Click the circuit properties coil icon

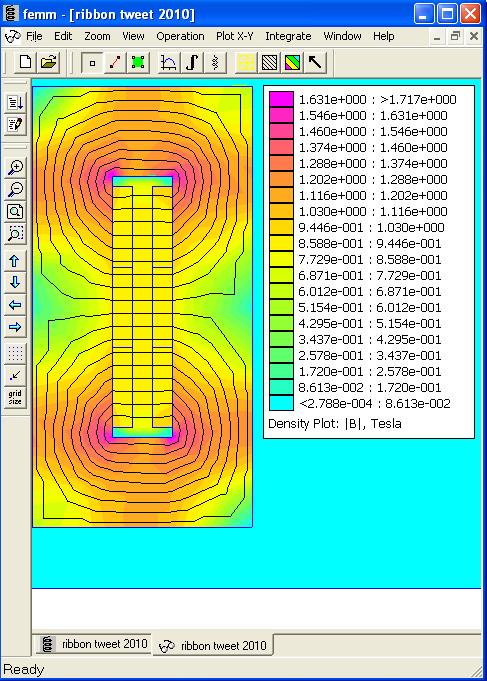coord(215,63)
